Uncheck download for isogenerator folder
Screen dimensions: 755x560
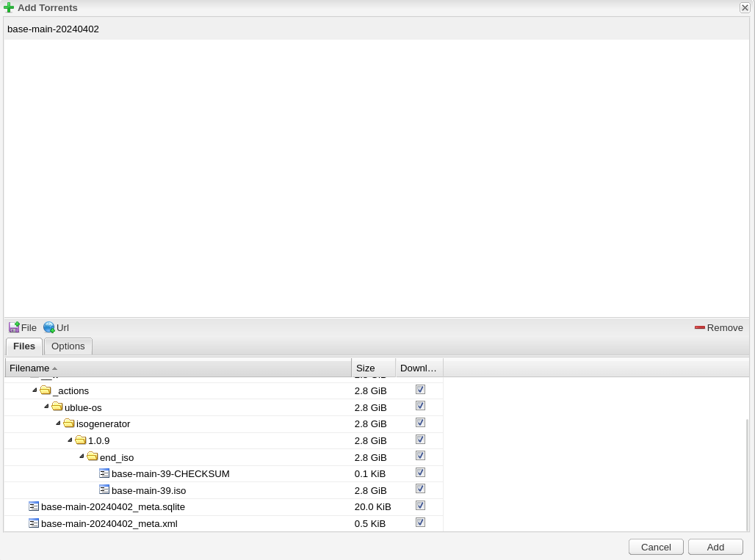pos(420,423)
